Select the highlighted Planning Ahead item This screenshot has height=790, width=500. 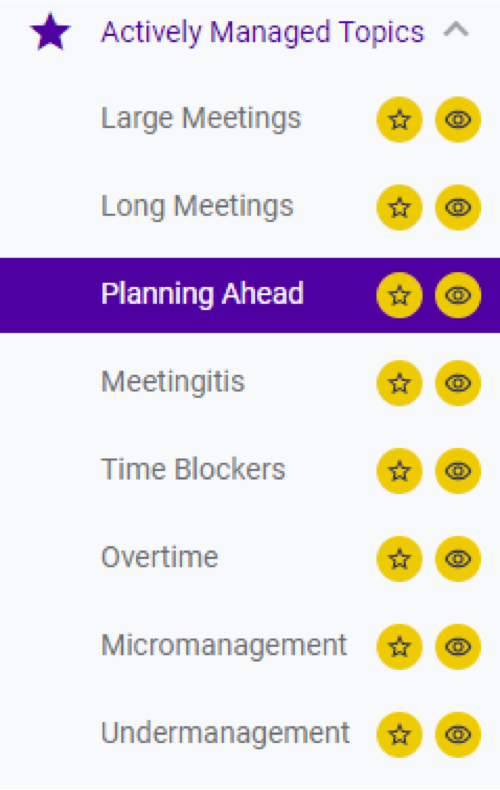pyautogui.click(x=250, y=295)
